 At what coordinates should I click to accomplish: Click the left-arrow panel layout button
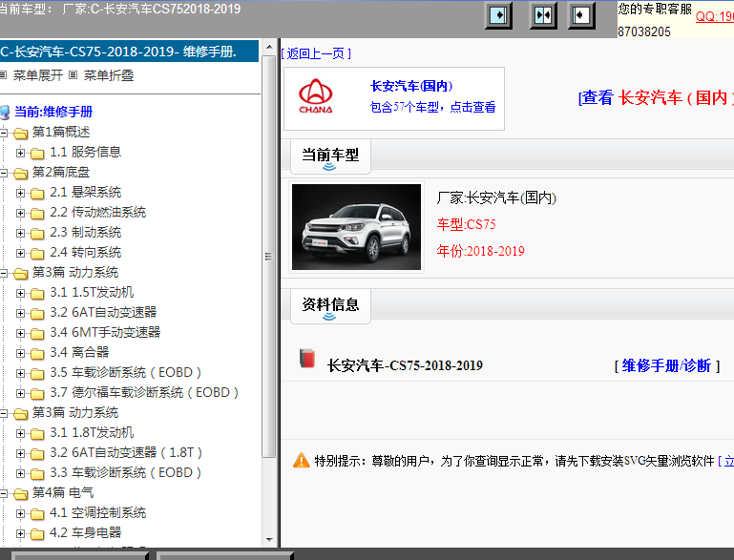tap(581, 15)
